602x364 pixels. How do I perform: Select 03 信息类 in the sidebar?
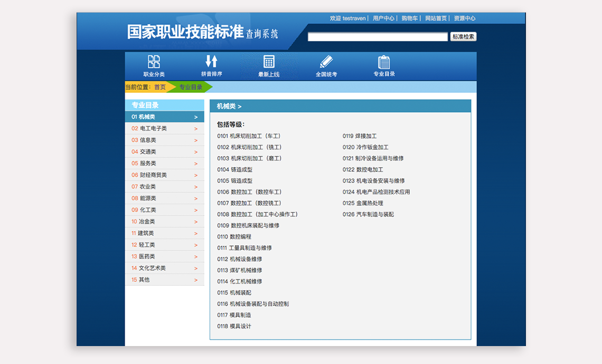point(147,140)
